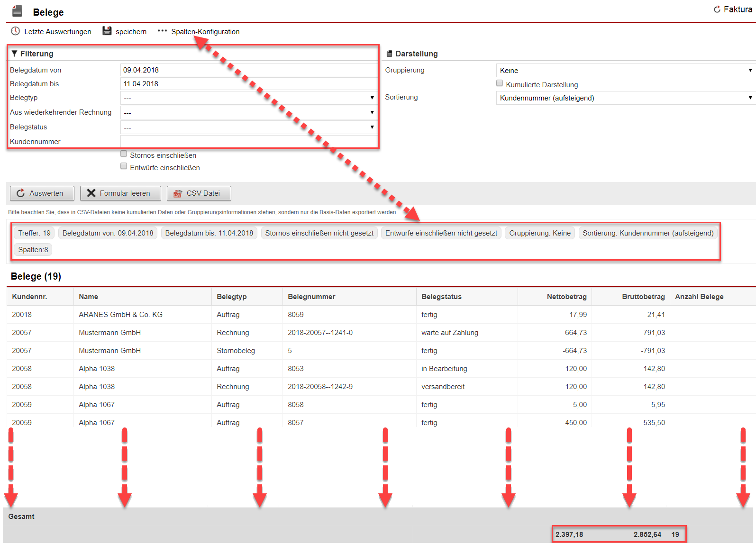
Task: Click the Kundennummer input field
Action: (x=249, y=141)
